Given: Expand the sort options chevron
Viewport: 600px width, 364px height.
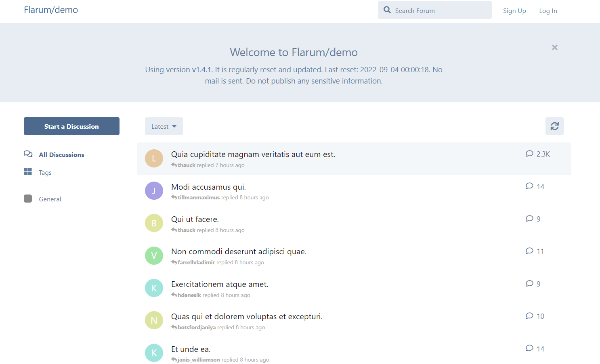Looking at the screenshot, I should 174,126.
